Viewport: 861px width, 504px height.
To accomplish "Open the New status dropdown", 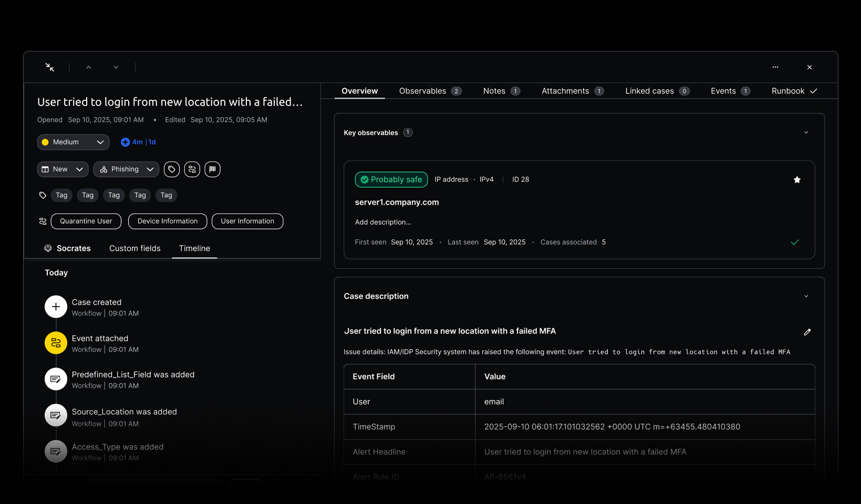I will (x=63, y=169).
